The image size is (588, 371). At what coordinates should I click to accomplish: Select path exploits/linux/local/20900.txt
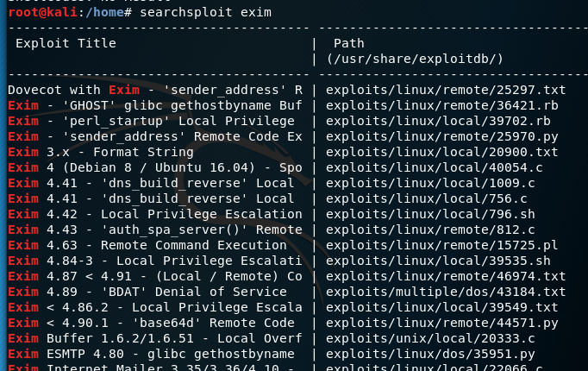(x=441, y=152)
